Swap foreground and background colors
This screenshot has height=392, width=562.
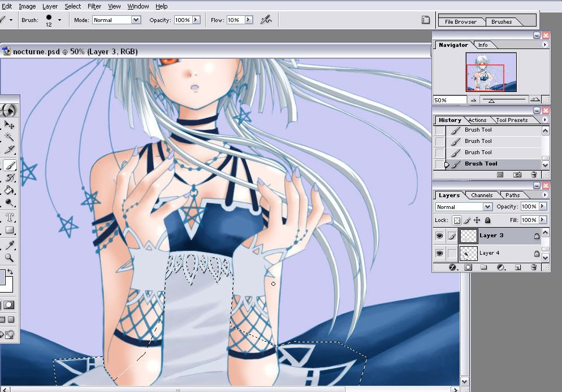coord(10,272)
